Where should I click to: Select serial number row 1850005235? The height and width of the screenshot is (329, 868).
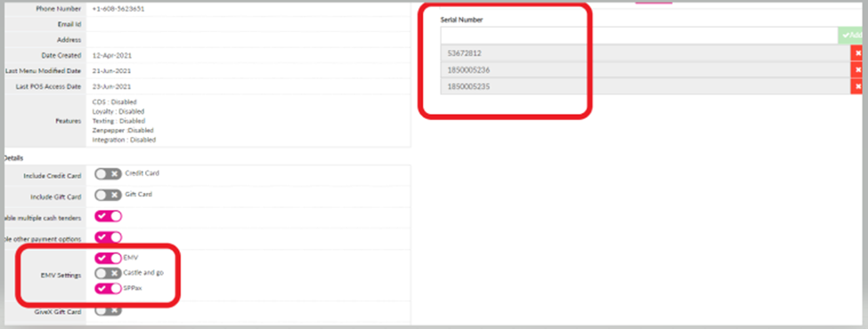click(x=645, y=87)
